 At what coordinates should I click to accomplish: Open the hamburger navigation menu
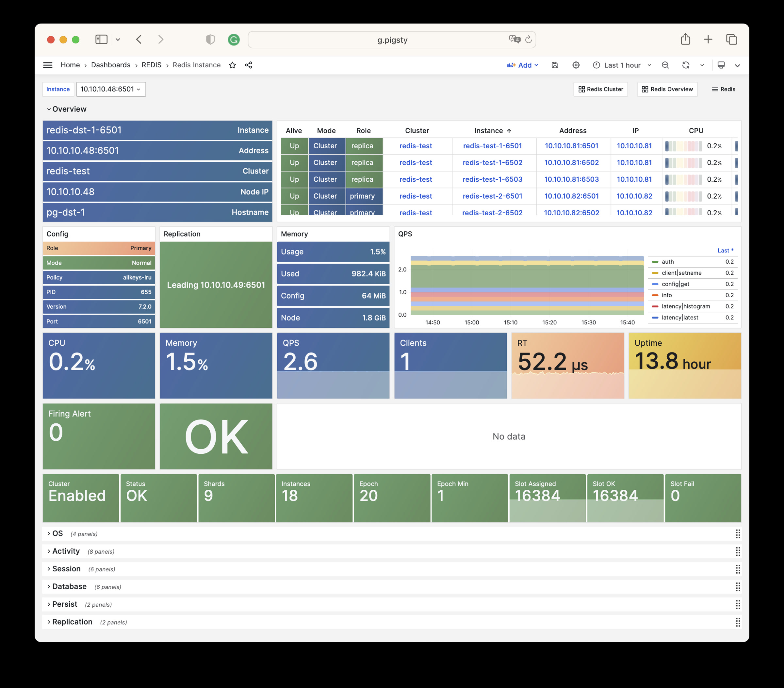48,65
